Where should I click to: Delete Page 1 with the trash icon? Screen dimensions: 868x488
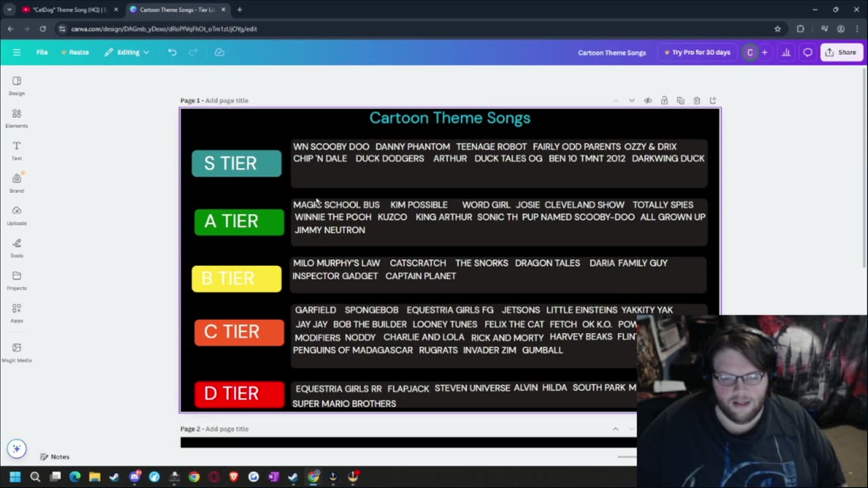click(696, 100)
